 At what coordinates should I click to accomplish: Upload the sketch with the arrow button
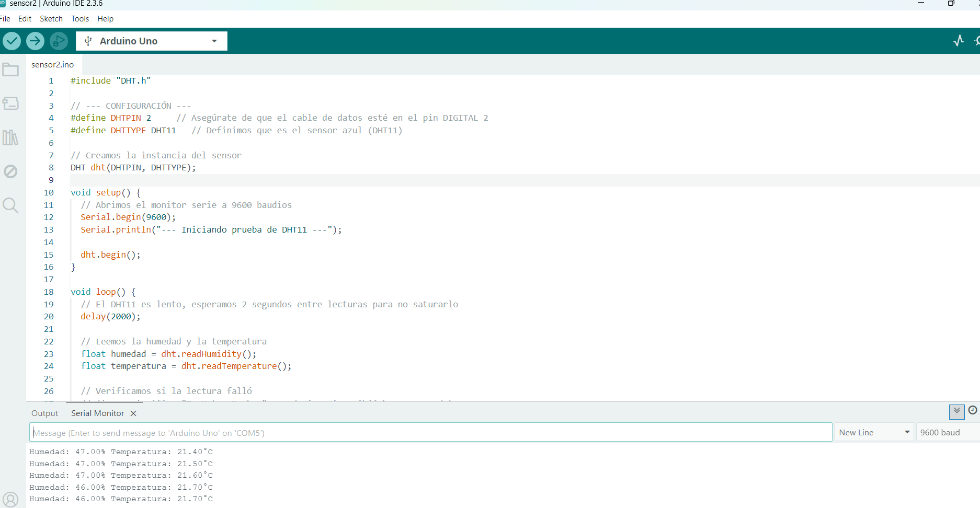(35, 41)
